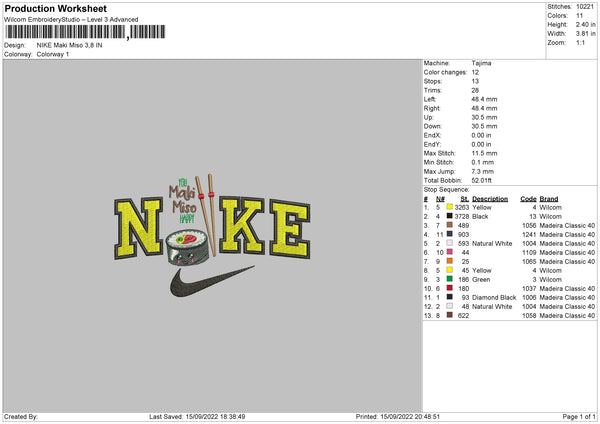
Task: Choose the orange swatch in stop row 7
Action: pos(450,261)
